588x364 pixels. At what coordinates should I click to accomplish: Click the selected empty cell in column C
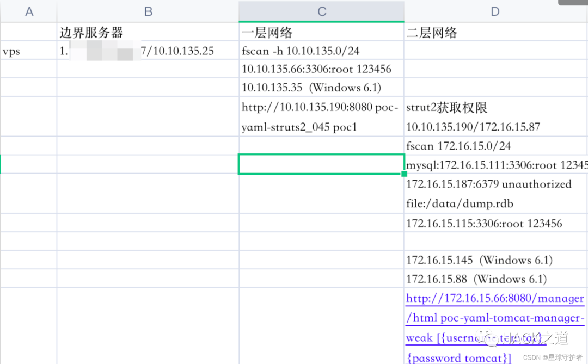pos(321,164)
